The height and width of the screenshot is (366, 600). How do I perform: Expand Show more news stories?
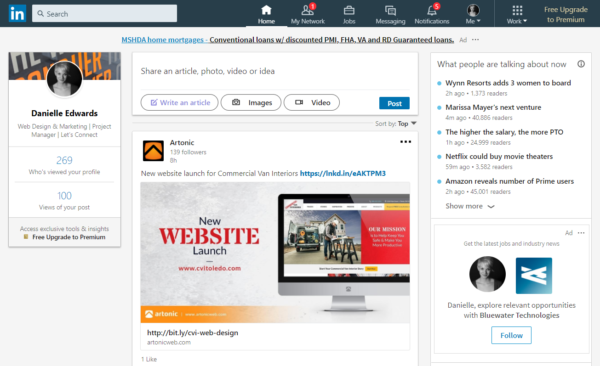(470, 206)
